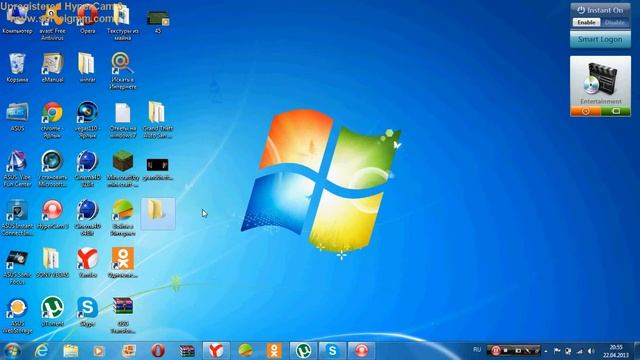Open the eManual shortcut
The image size is (640, 360).
52,68
